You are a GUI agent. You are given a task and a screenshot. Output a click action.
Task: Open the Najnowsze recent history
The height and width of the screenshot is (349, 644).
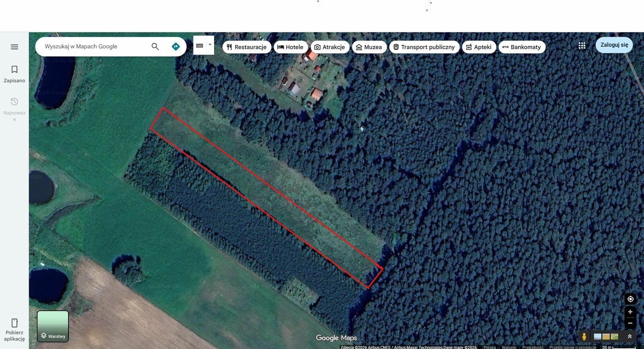coord(14,108)
